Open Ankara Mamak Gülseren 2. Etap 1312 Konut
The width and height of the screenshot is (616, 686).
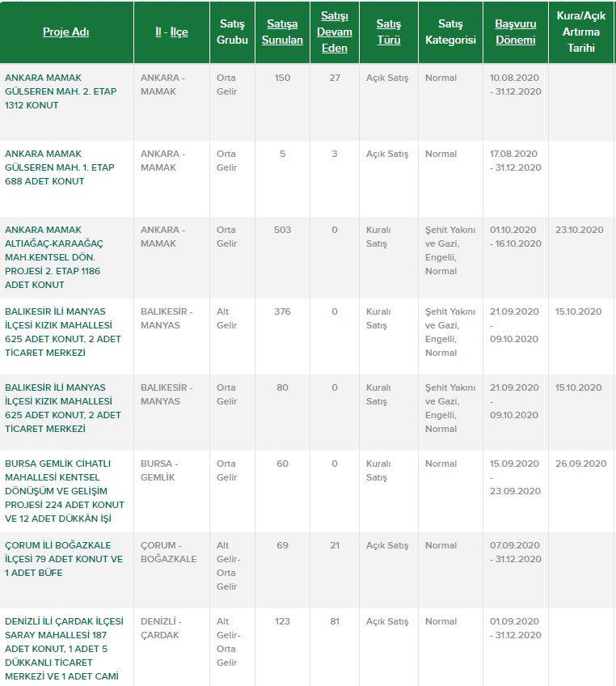61,91
